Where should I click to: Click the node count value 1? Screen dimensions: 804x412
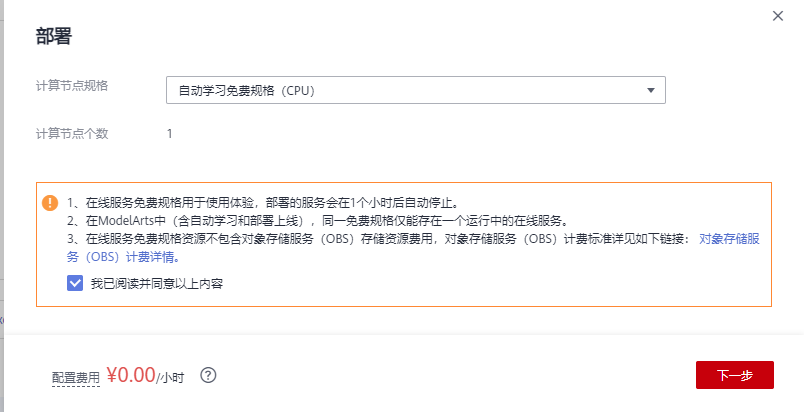(170, 133)
